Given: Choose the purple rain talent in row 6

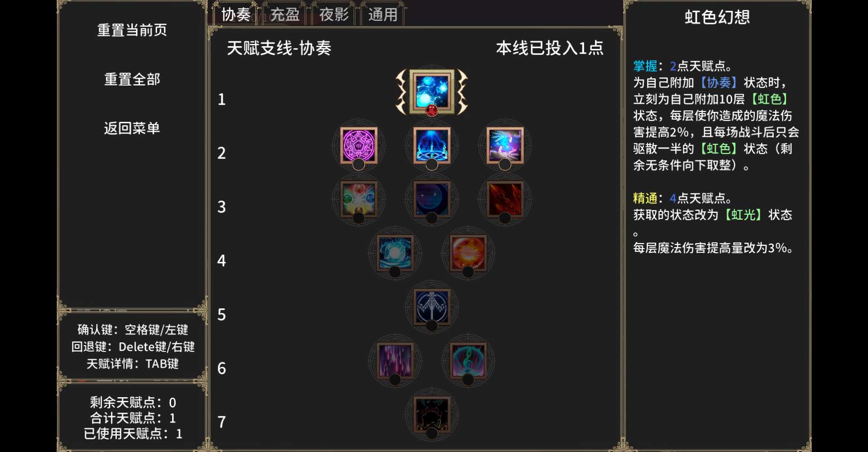Looking at the screenshot, I should [395, 361].
